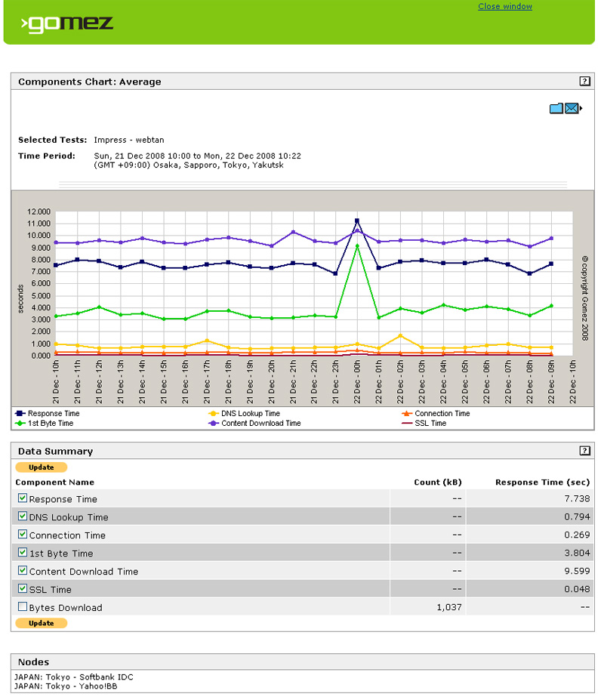Click the Component Name column header
This screenshot has height=700, width=604.
point(55,482)
